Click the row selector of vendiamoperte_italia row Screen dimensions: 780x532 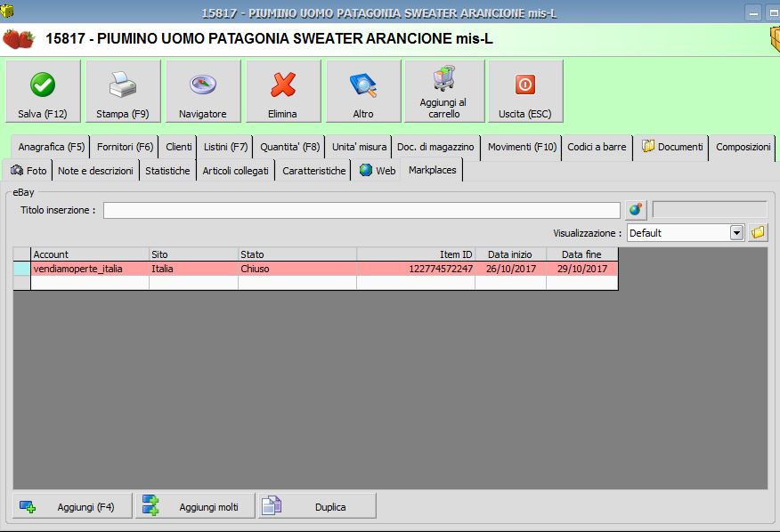(x=21, y=269)
